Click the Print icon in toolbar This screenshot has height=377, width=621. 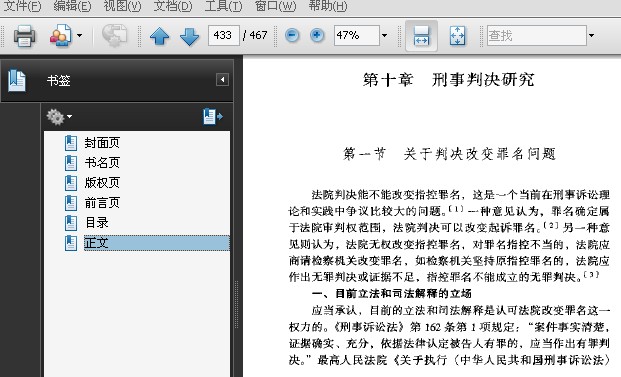click(24, 36)
